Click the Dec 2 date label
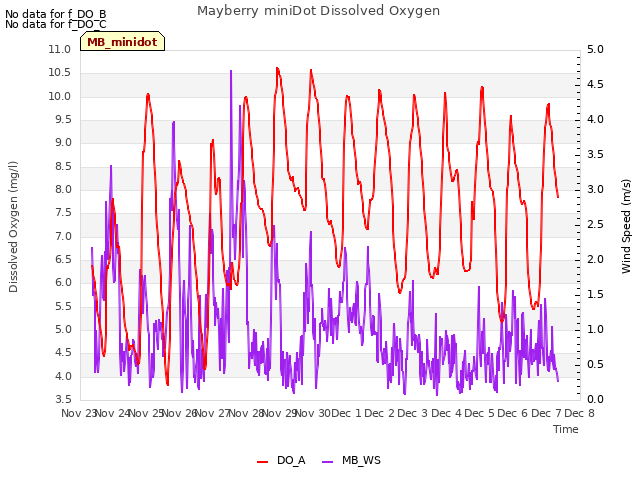 pos(380,413)
